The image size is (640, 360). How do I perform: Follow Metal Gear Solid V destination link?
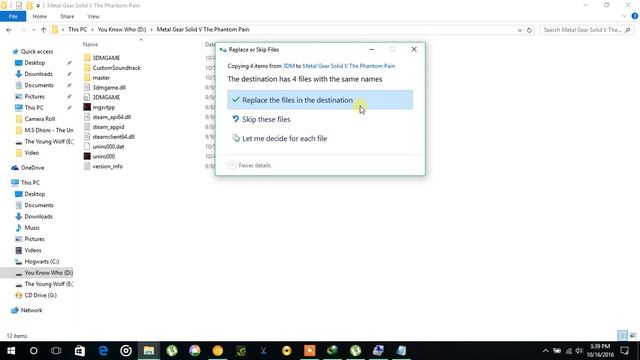pyautogui.click(x=349, y=66)
